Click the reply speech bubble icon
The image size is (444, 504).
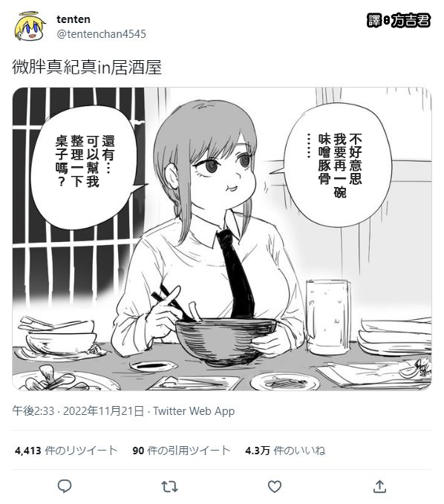coord(65,486)
